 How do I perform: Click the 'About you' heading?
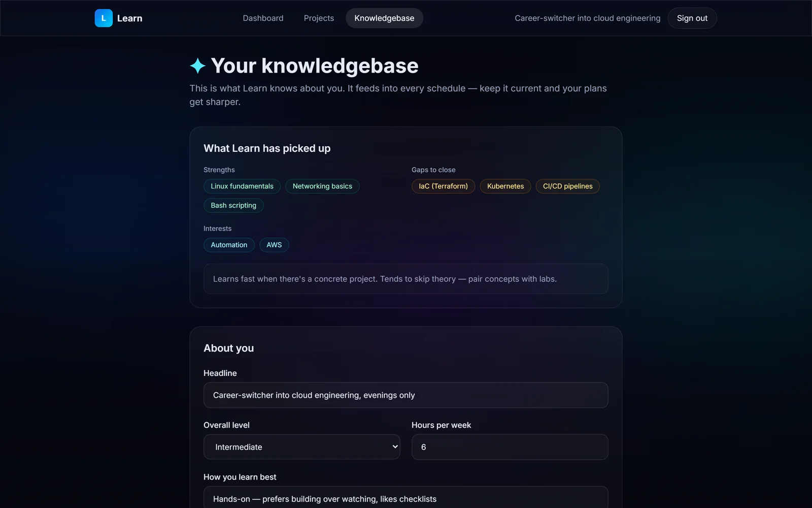(228, 348)
